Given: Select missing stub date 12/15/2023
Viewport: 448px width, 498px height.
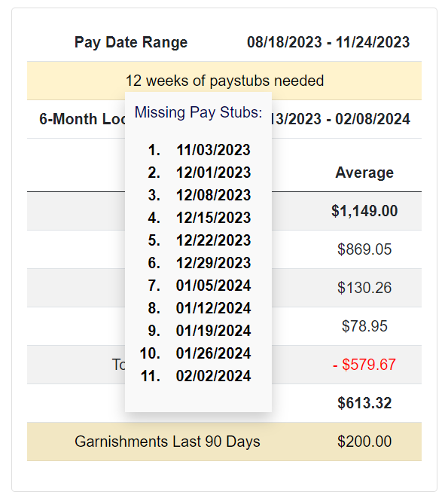Looking at the screenshot, I should pyautogui.click(x=213, y=218).
